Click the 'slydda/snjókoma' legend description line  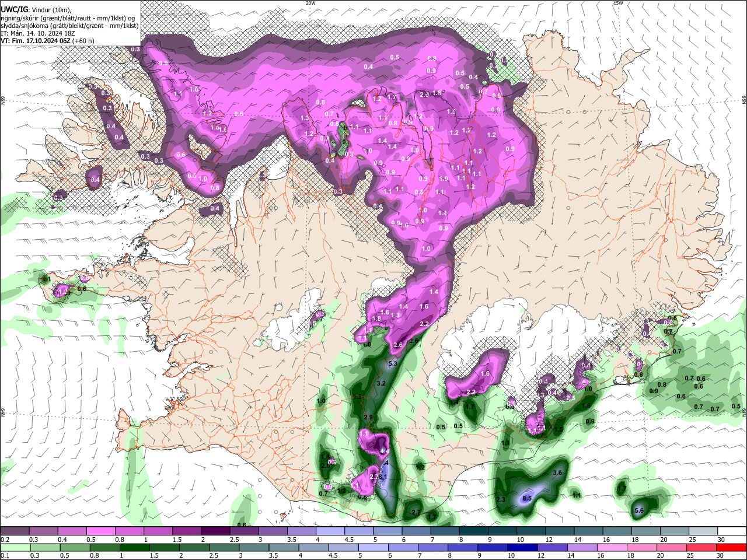(x=69, y=26)
